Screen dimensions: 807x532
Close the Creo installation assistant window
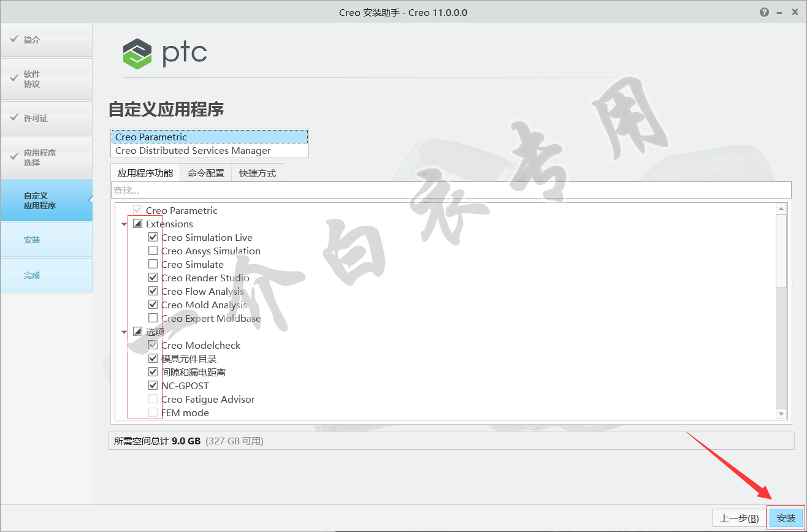tap(795, 12)
